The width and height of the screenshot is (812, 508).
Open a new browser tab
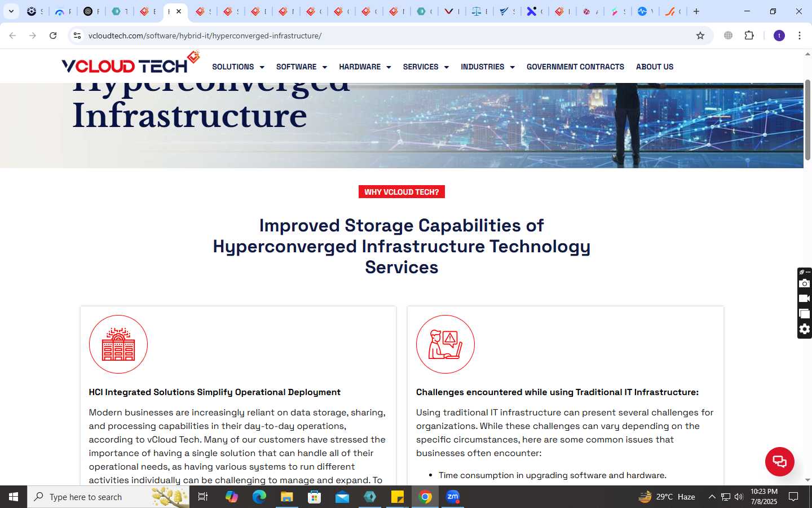[696, 11]
